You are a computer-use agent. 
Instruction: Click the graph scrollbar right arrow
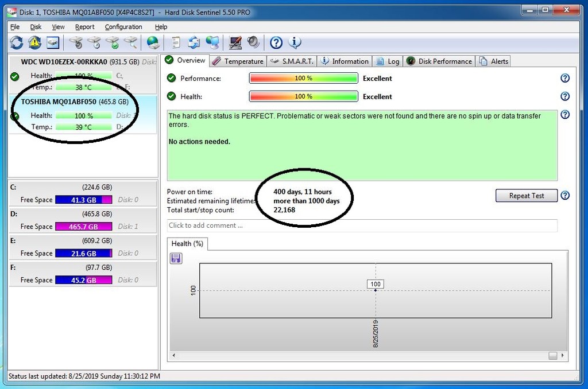(x=563, y=355)
